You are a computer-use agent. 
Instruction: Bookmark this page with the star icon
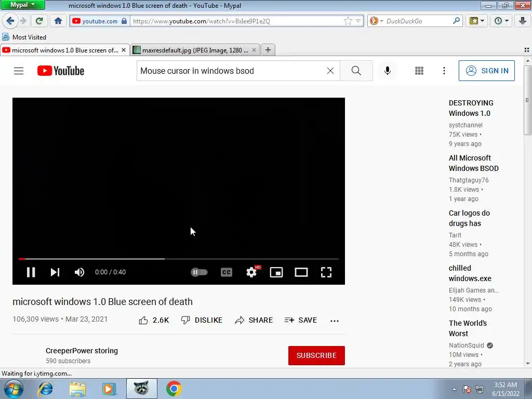pyautogui.click(x=348, y=21)
